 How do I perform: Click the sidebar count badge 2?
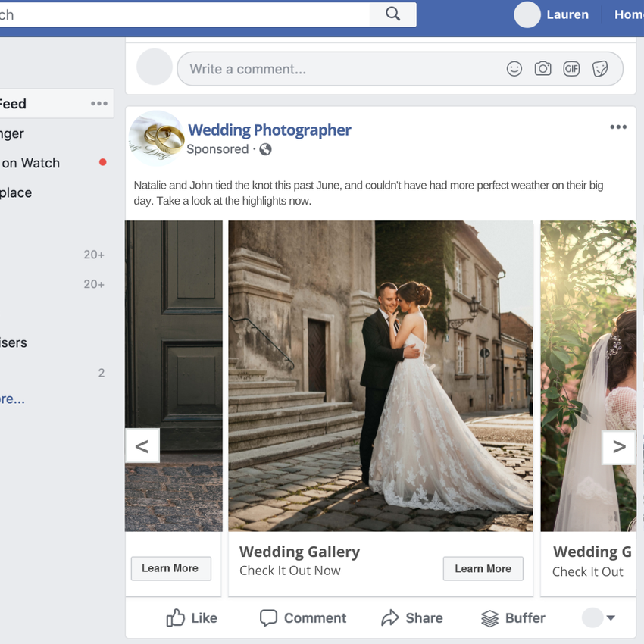point(101,373)
